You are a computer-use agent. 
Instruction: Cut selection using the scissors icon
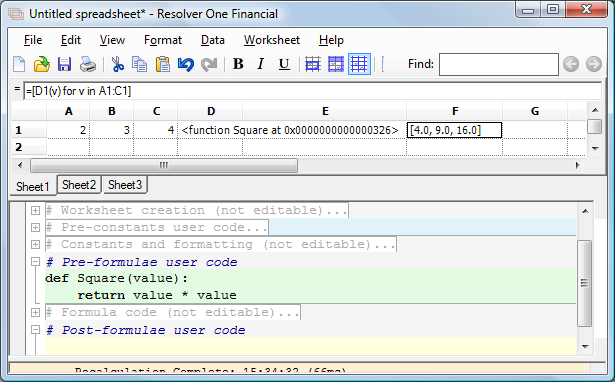[x=117, y=64]
